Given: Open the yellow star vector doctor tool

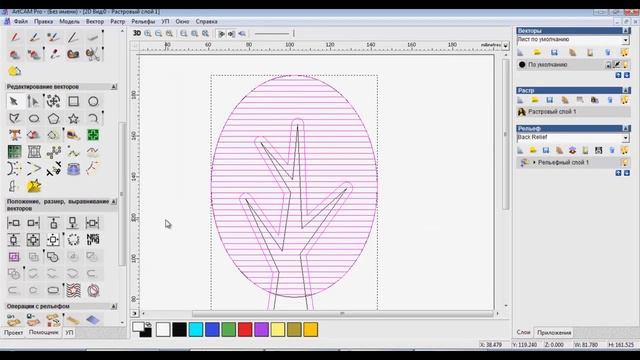Looking at the screenshot, I should (34, 186).
